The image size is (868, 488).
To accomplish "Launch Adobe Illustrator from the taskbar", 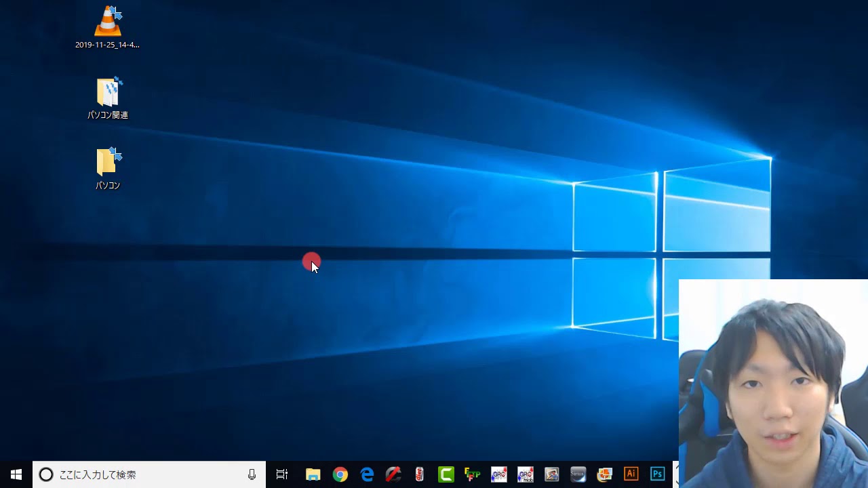I will click(x=631, y=474).
